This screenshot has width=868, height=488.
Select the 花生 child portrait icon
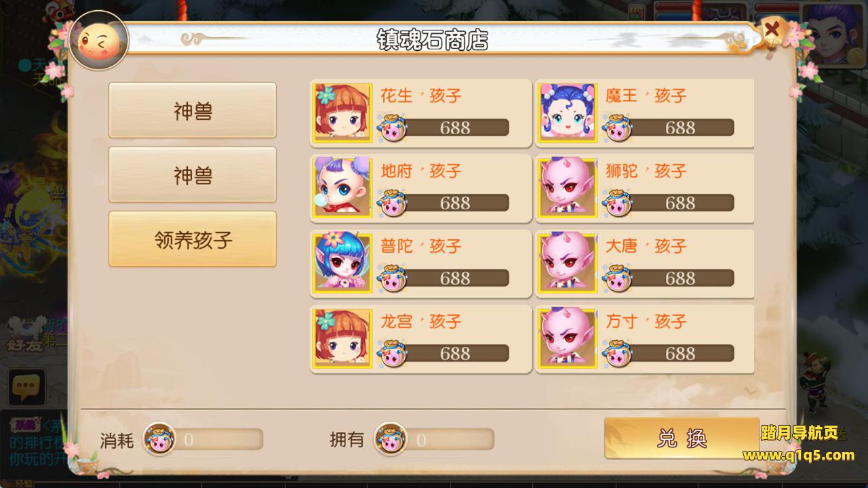tap(342, 113)
